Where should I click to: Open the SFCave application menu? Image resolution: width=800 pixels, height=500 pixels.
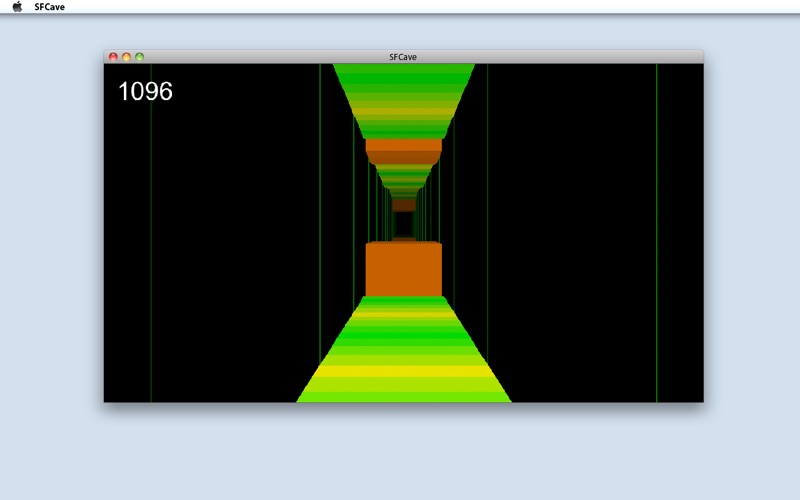pyautogui.click(x=49, y=7)
